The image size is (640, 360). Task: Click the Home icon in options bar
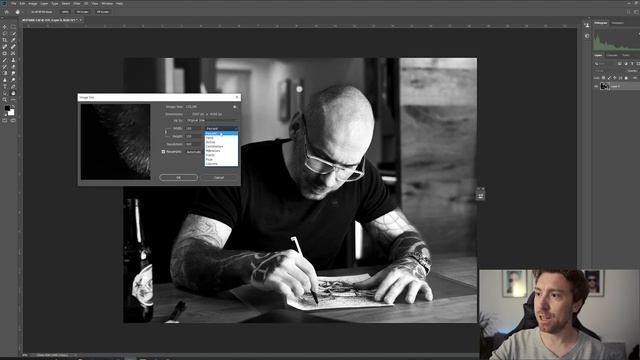[x=7, y=12]
